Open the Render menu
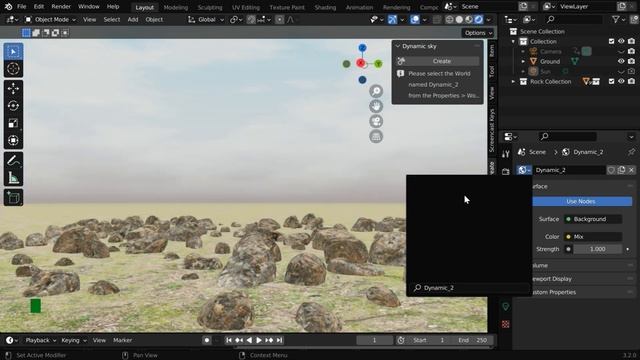The height and width of the screenshot is (360, 640). 61,7
